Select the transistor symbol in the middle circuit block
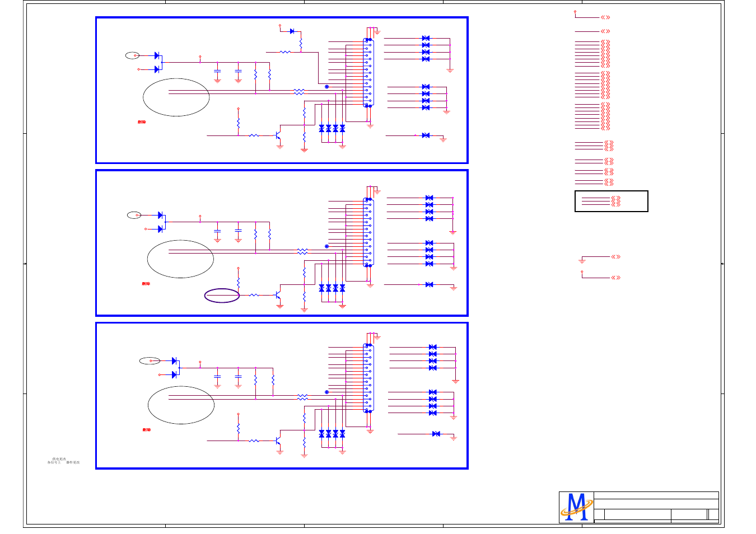This screenshot has width=756, height=534. 278,295
